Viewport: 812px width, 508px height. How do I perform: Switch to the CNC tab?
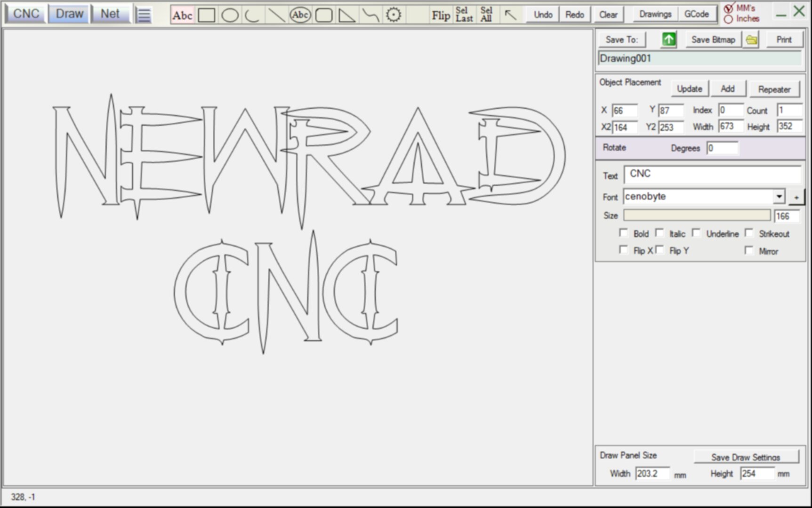[x=26, y=14]
